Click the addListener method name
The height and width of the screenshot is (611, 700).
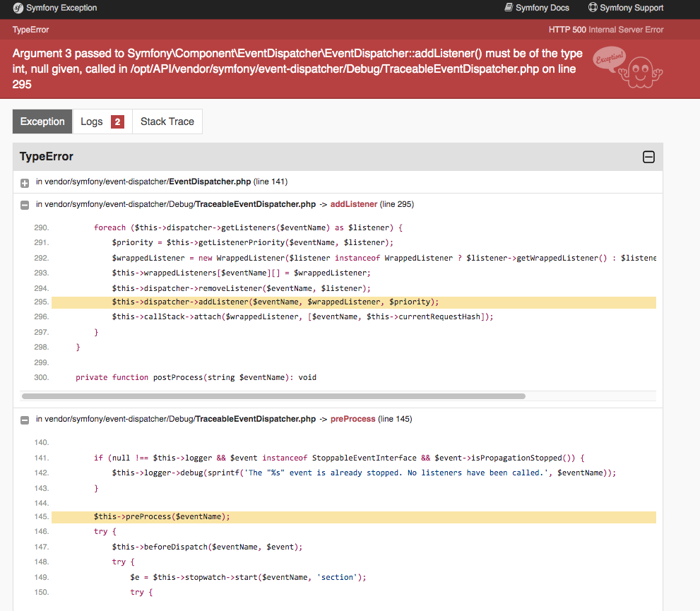[x=354, y=204]
